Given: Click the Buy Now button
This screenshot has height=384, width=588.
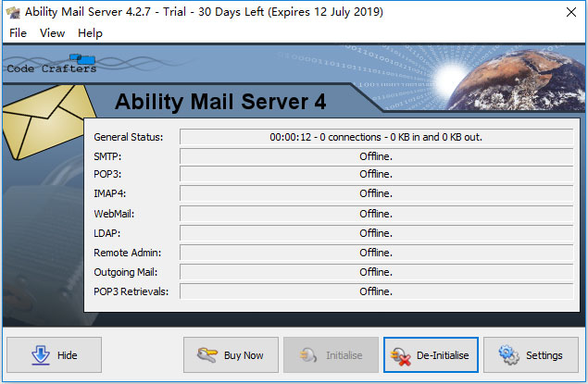Looking at the screenshot, I should [x=231, y=354].
